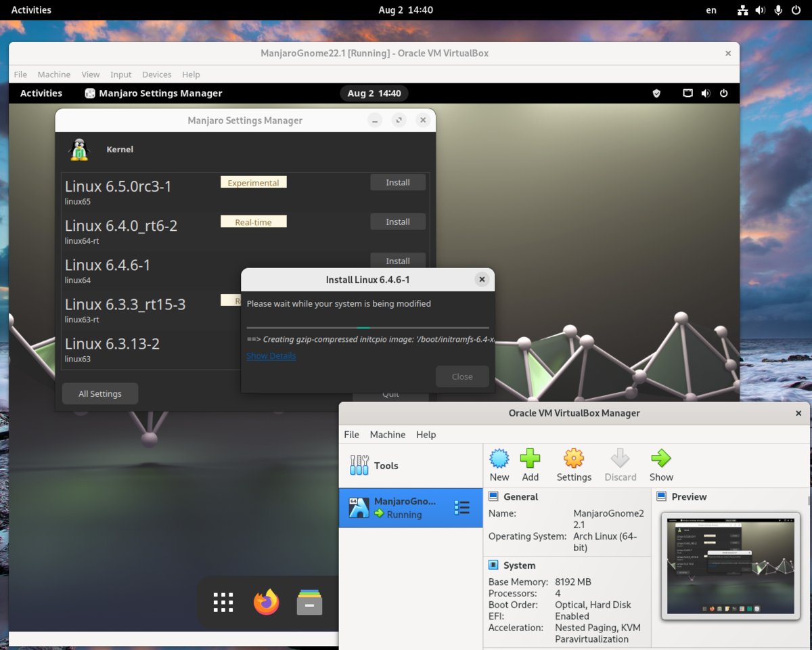Click the Discard arrow icon
This screenshot has height=650, width=812.
tap(621, 458)
